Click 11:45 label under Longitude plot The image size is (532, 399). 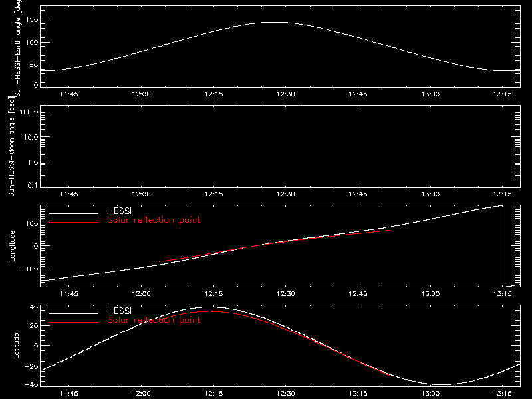(x=69, y=294)
